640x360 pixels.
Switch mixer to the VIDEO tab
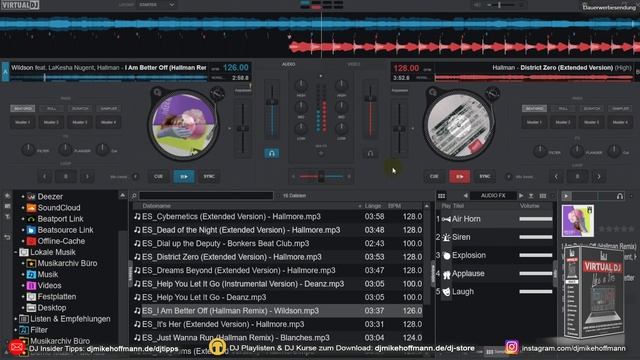(353, 64)
